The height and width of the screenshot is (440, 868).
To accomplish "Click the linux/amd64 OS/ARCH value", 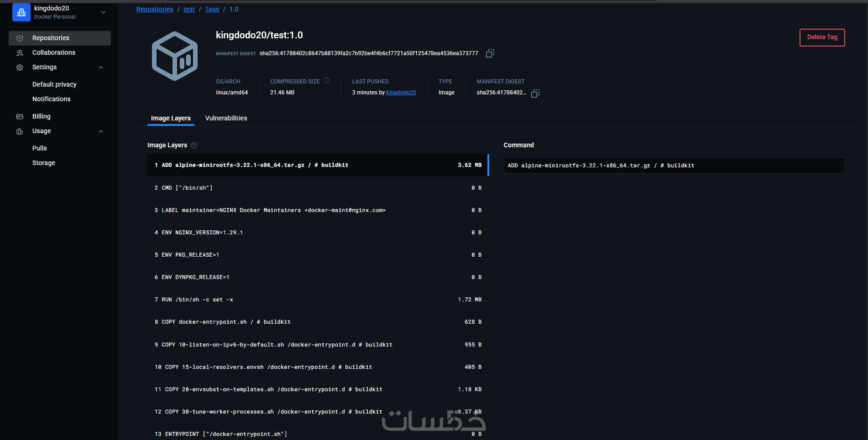I will pos(232,93).
